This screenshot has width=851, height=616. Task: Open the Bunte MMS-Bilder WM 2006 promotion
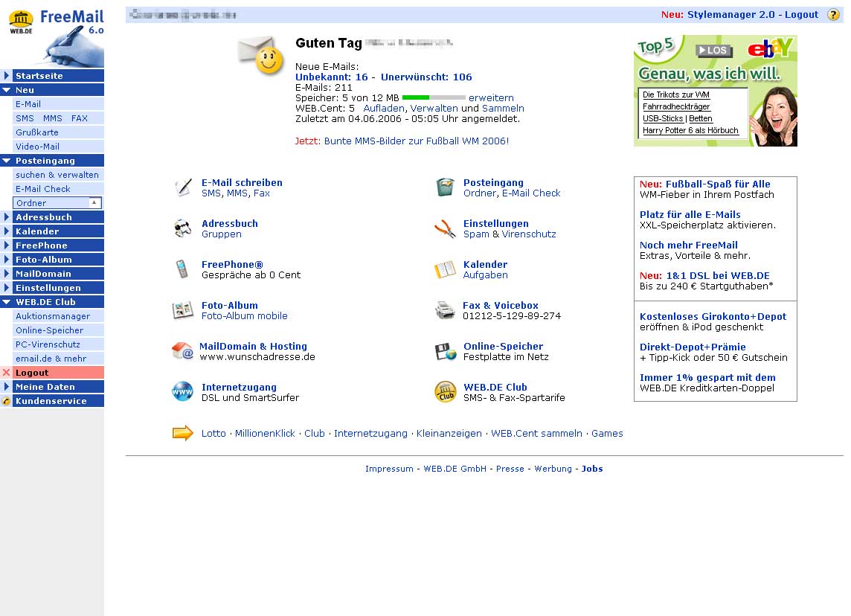417,141
